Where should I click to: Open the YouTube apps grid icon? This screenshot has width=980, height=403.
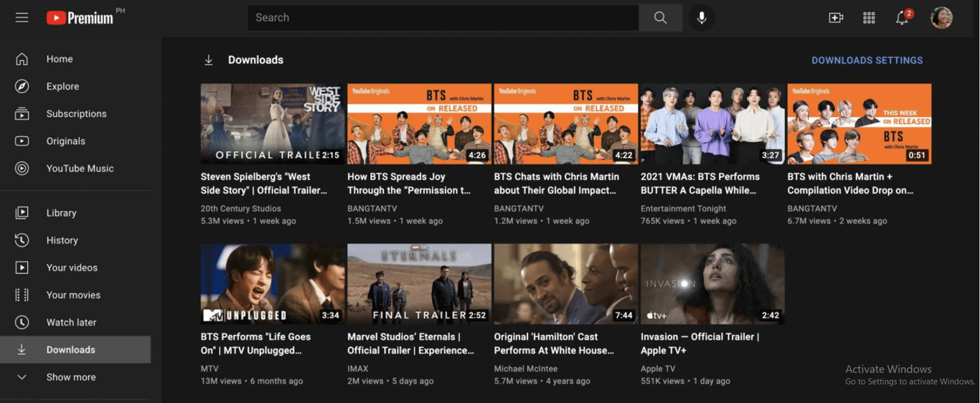pos(869,18)
